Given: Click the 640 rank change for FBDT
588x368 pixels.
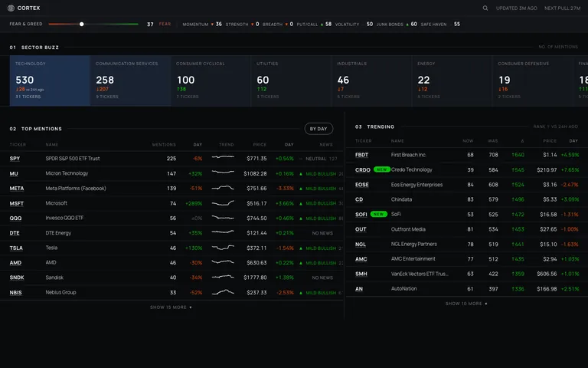Looking at the screenshot, I should (x=518, y=155).
